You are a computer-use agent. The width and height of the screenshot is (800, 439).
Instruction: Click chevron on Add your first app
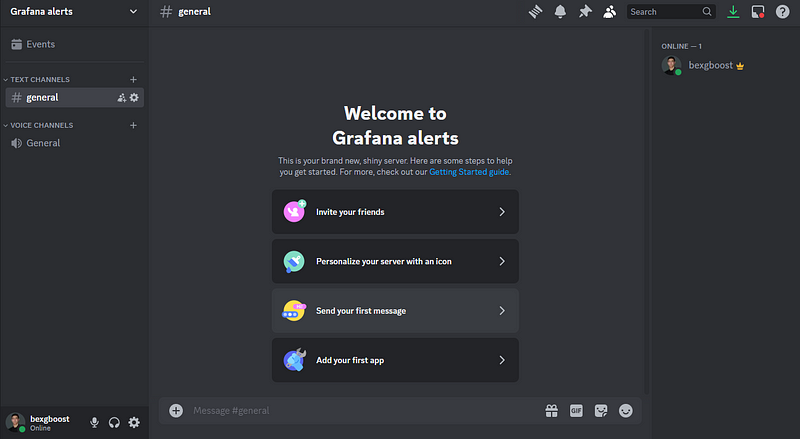(502, 360)
